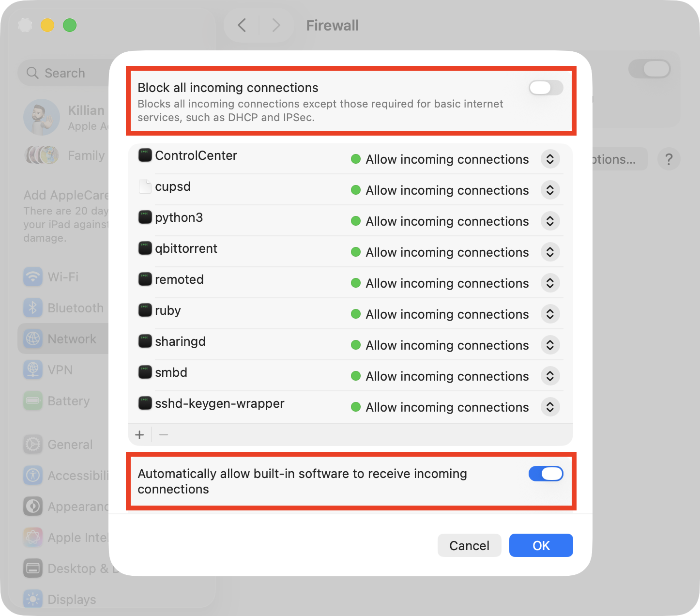The image size is (700, 616).
Task: Open Displays settings from the sidebar
Action: point(32,599)
